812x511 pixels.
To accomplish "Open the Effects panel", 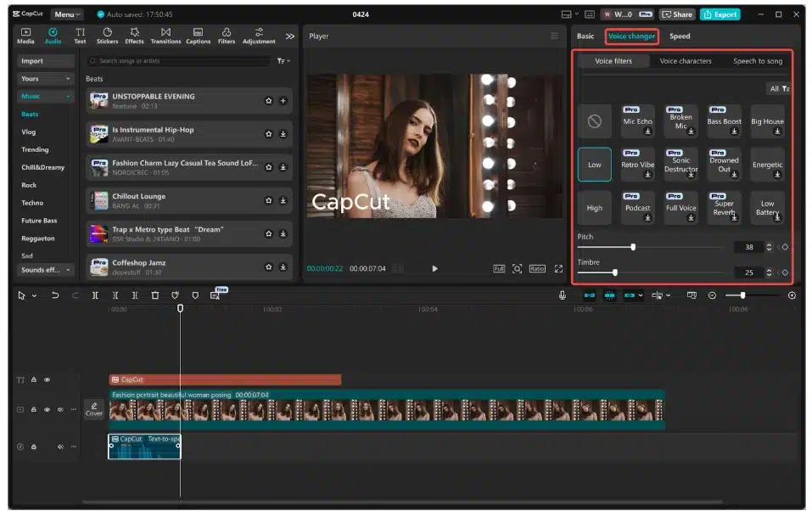I will 134,36.
